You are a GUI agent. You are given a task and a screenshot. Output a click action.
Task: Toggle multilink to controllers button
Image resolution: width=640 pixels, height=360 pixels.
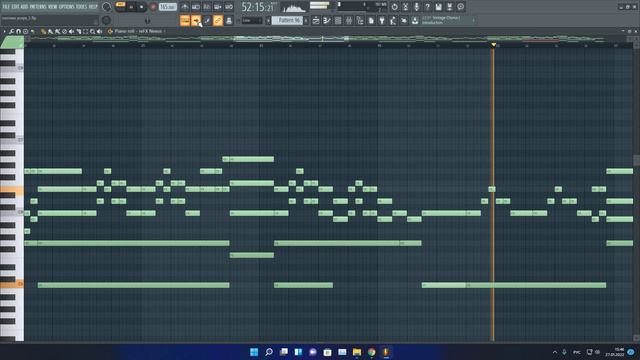[218, 20]
